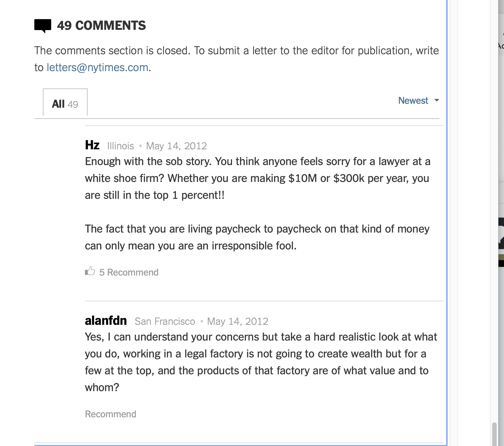
Task: Click the thumbs-up icon on Hz's comment
Action: (90, 271)
